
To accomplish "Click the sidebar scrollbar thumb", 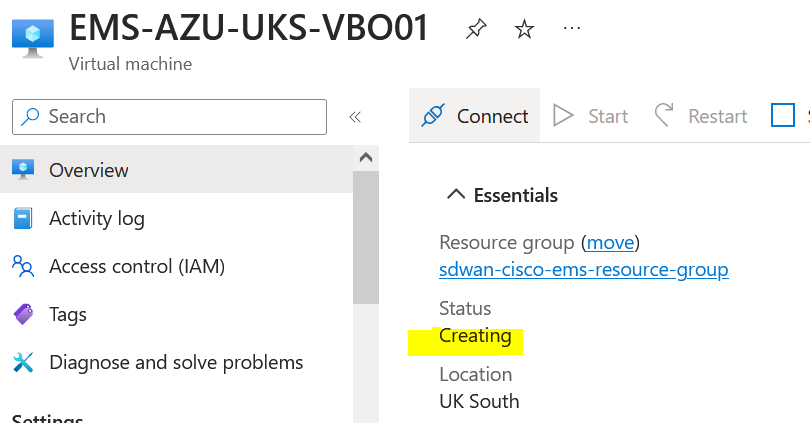I will (x=366, y=238).
